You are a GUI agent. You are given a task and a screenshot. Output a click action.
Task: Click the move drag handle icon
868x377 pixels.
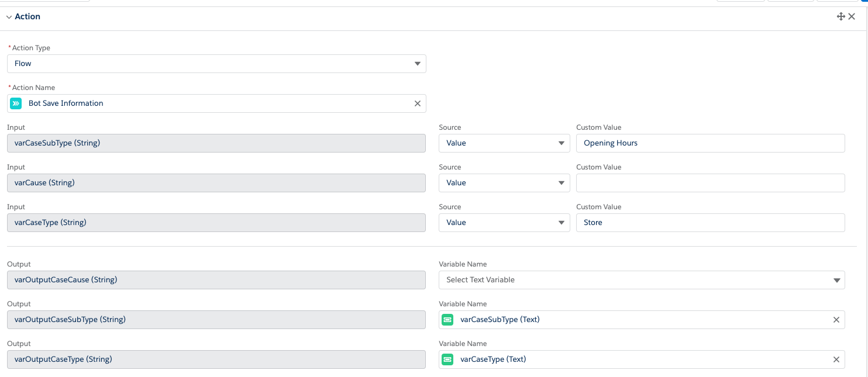pos(841,16)
